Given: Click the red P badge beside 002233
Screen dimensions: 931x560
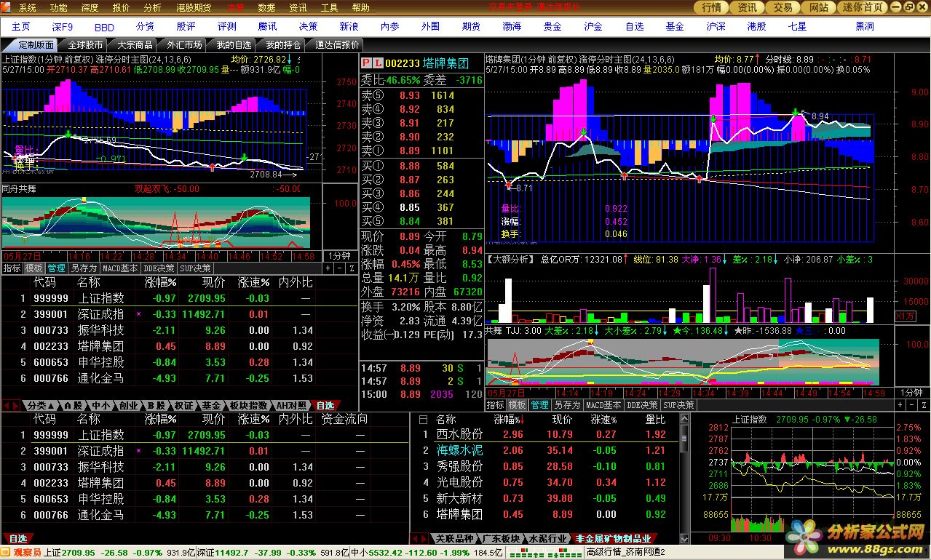Looking at the screenshot, I should point(366,63).
